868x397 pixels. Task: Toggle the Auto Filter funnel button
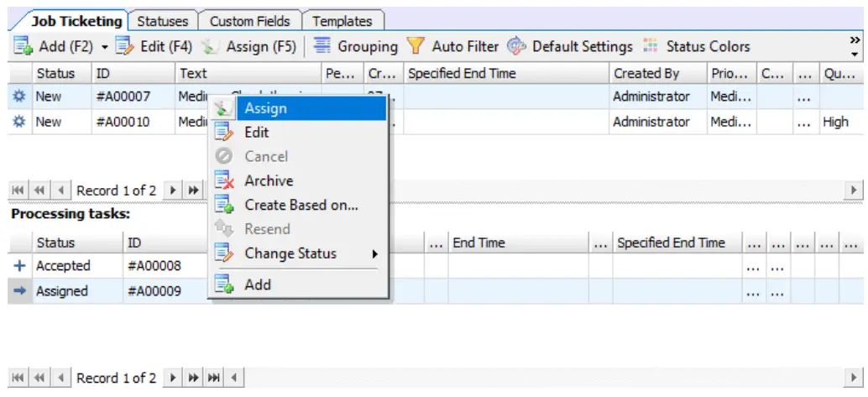coord(452,46)
